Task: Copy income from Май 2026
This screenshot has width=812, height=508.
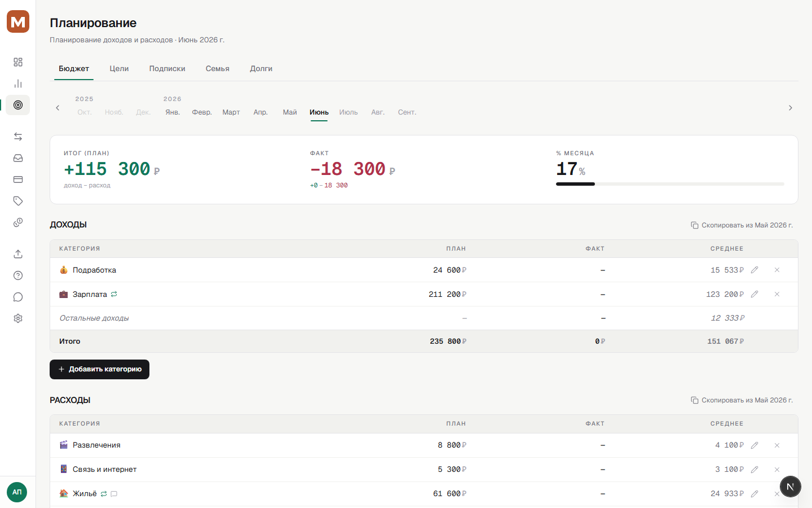Action: pyautogui.click(x=742, y=225)
